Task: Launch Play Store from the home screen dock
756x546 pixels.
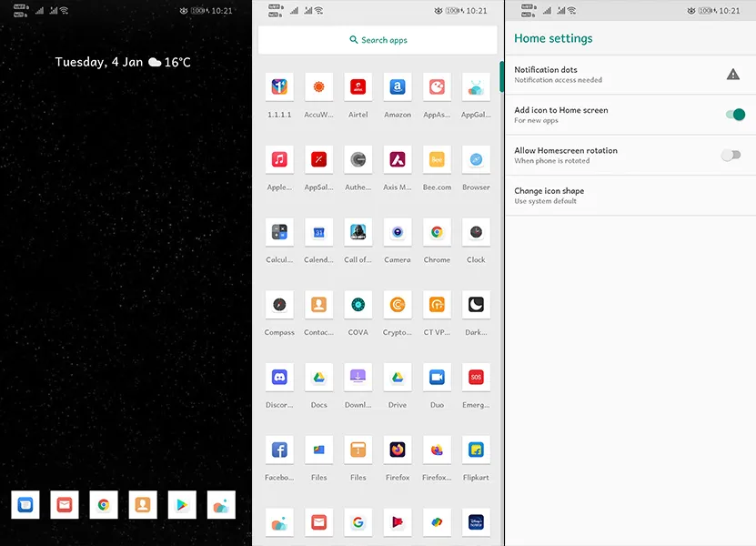Action: pos(181,504)
